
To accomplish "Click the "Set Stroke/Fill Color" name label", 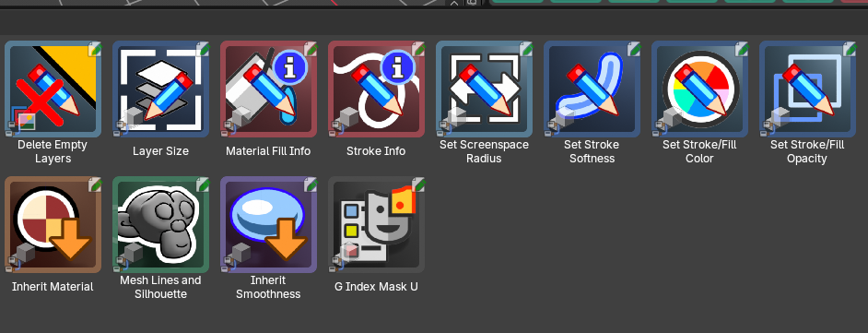I will (x=699, y=151).
